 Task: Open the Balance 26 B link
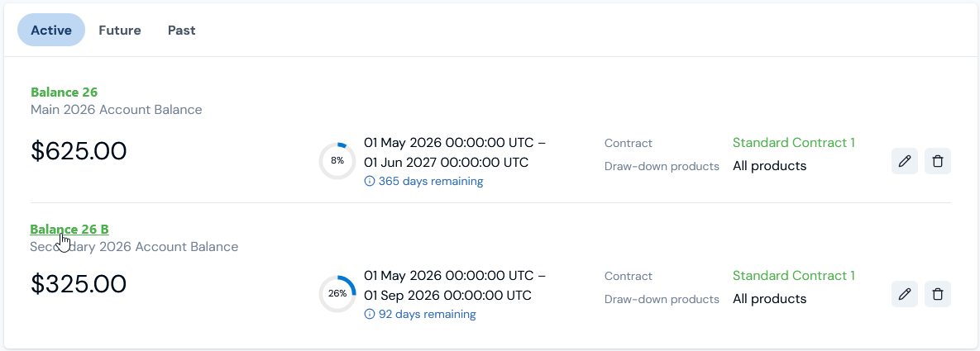click(70, 230)
